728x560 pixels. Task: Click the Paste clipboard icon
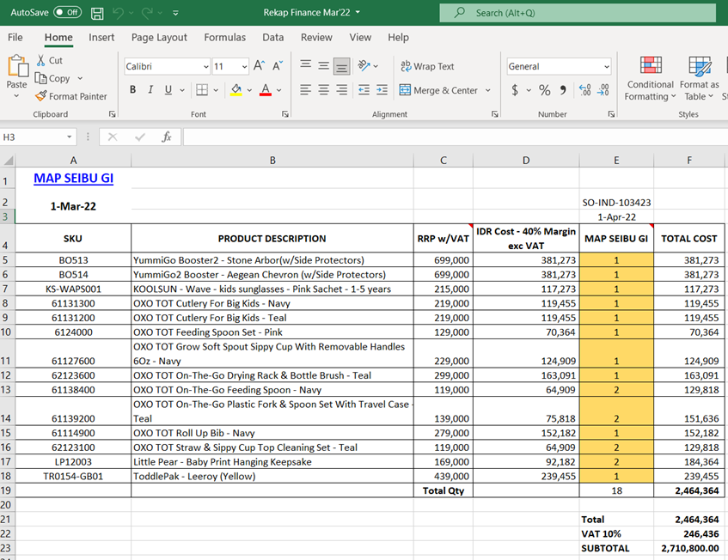pyautogui.click(x=18, y=66)
